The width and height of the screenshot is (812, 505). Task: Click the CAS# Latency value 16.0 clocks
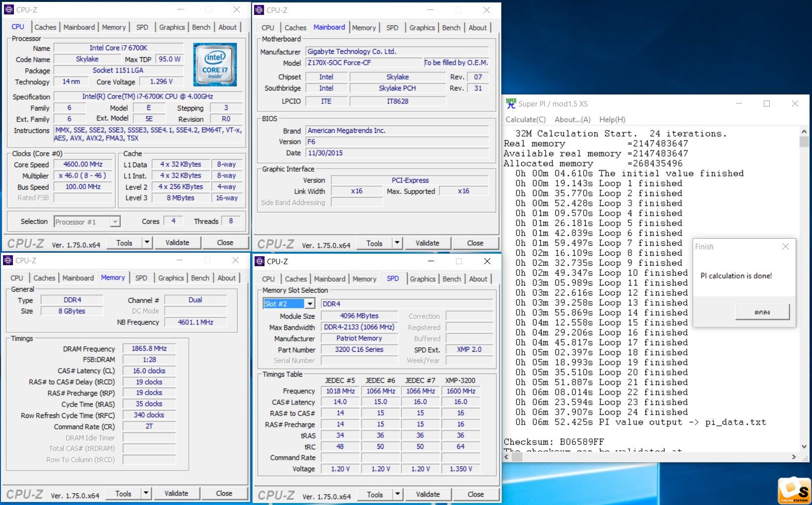(149, 371)
